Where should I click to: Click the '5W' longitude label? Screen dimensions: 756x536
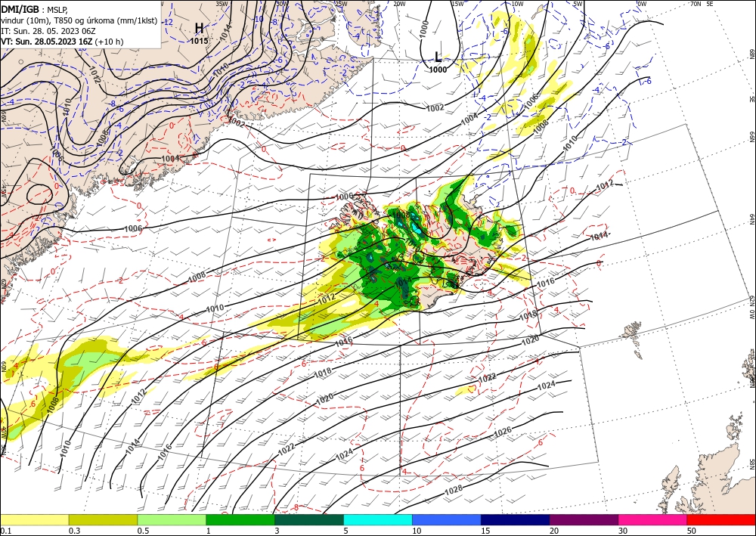tap(578, 4)
